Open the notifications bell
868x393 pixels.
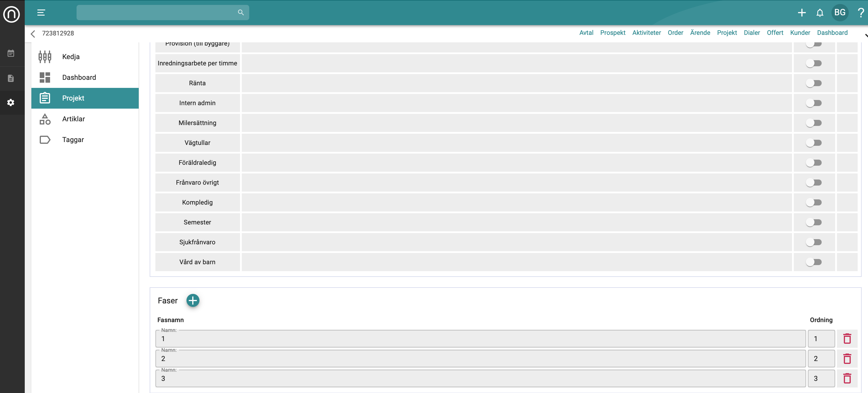point(820,12)
